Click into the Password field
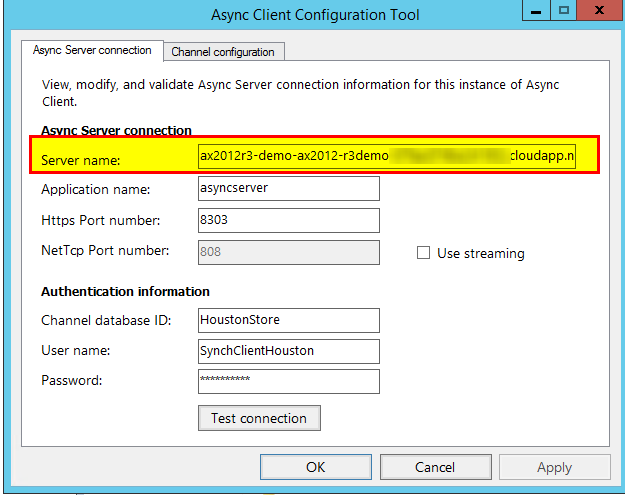The width and height of the screenshot is (625, 495). [x=289, y=382]
